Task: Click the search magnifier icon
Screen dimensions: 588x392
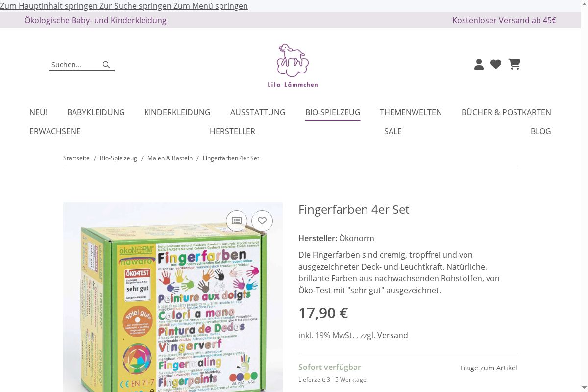Action: (106, 65)
